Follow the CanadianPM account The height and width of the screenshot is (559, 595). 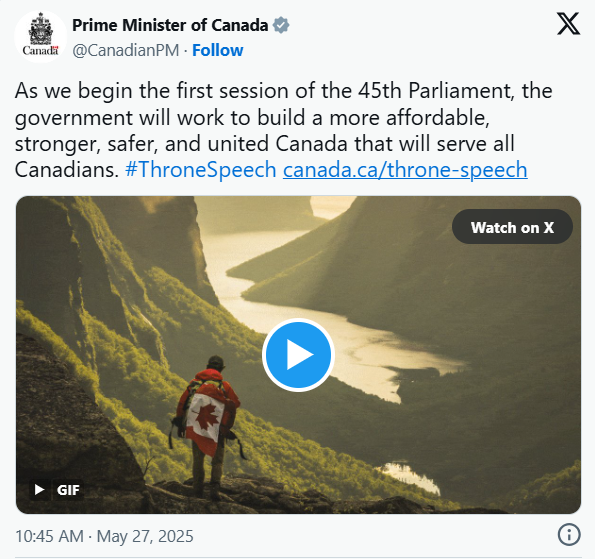tap(217, 50)
